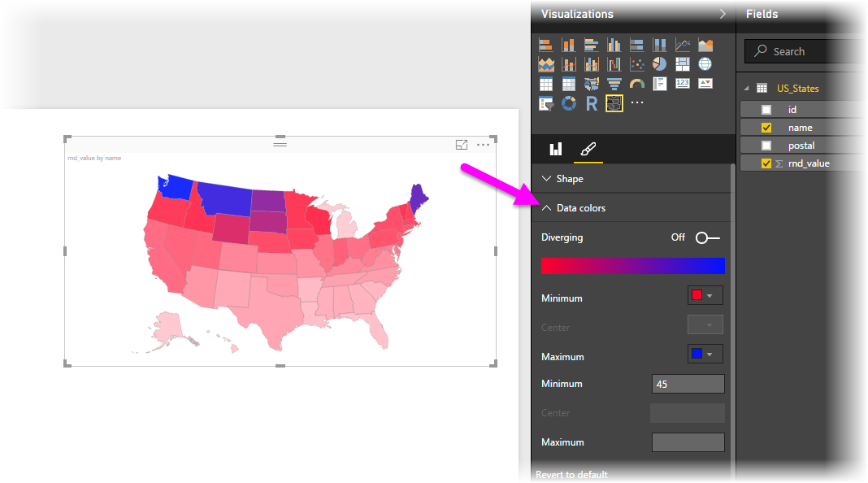Select the Funnel chart visualization
Image resolution: width=868 pixels, height=483 pixels.
click(x=613, y=85)
